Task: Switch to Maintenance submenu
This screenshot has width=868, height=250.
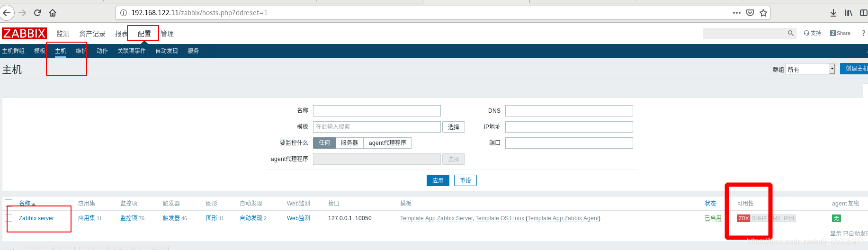Action: [x=81, y=51]
